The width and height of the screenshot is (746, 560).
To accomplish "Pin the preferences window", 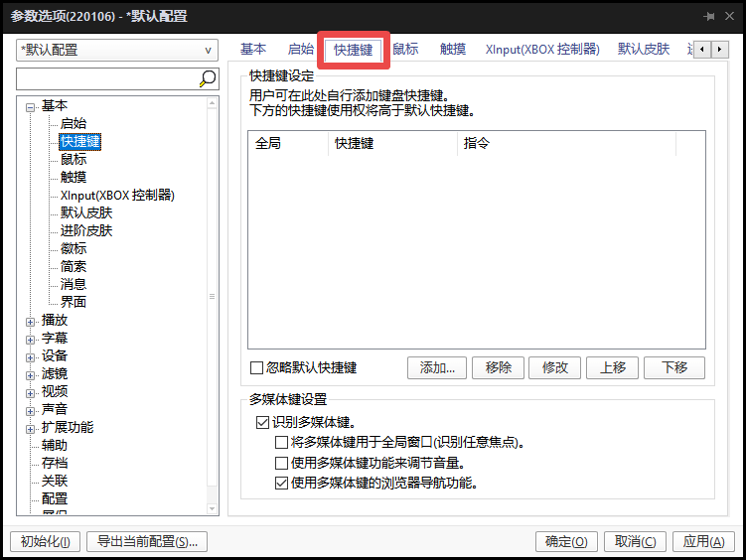I will 709,16.
